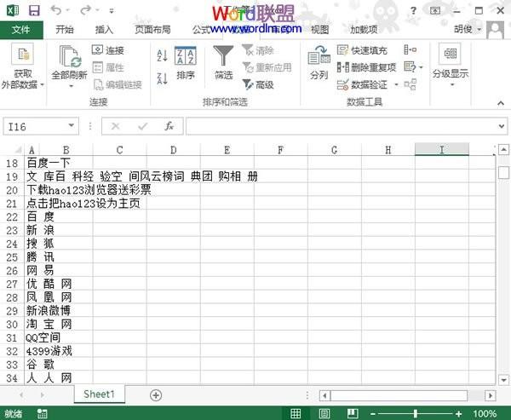Switch to Normal view in status bar

(296, 413)
